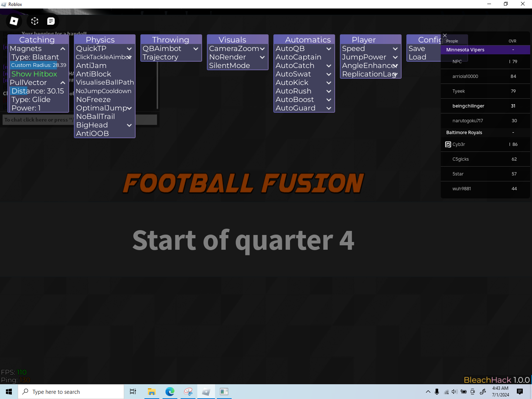Expand the AutoRush options chevron
Viewport: 532px width, 399px height.
pyautogui.click(x=329, y=91)
